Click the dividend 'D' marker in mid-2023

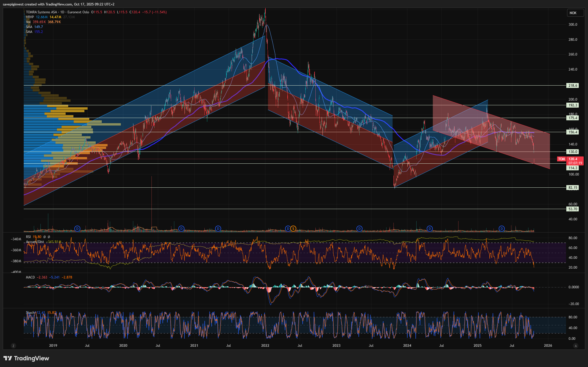click(359, 229)
